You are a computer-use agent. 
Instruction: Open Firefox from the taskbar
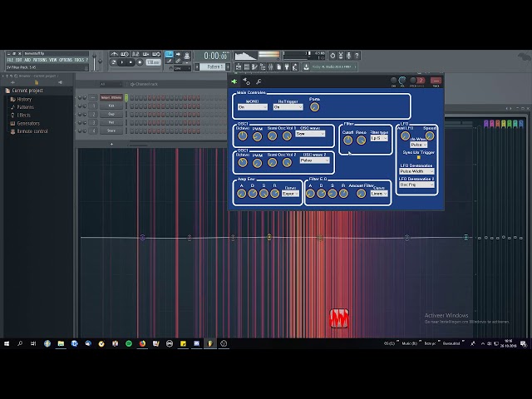(142, 343)
